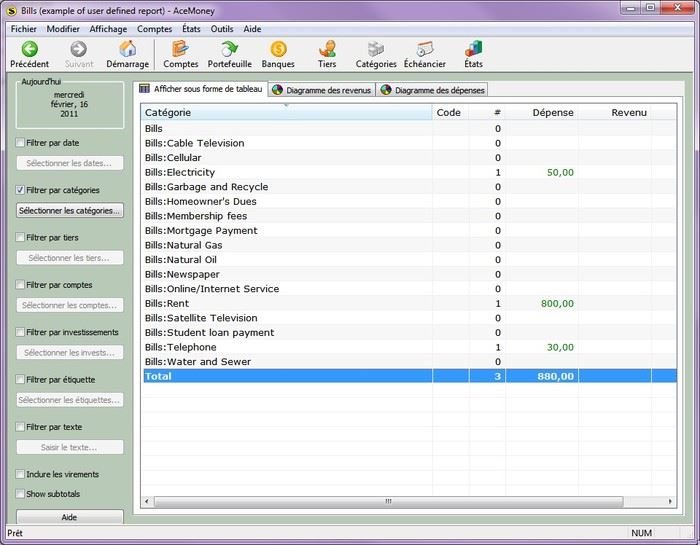This screenshot has width=700, height=545.
Task: Click Sélectionner les tiers button
Action: coord(70,258)
